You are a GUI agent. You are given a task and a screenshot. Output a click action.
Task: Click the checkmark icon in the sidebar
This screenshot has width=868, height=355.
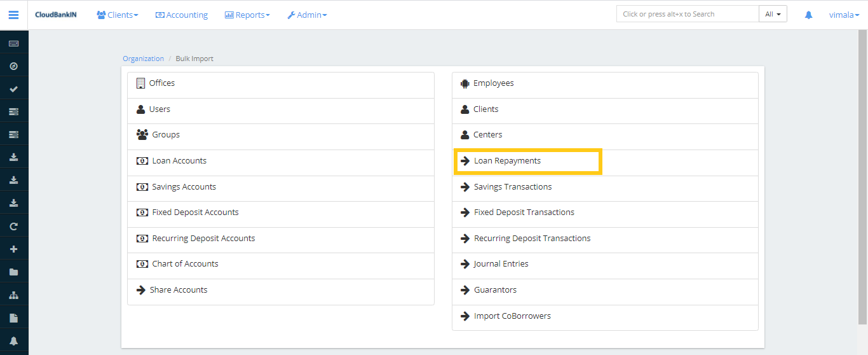13,89
